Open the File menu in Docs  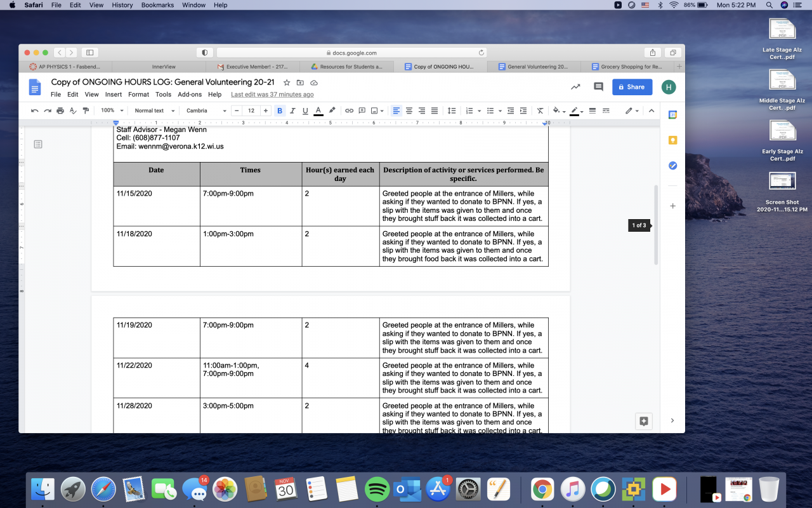tap(56, 95)
